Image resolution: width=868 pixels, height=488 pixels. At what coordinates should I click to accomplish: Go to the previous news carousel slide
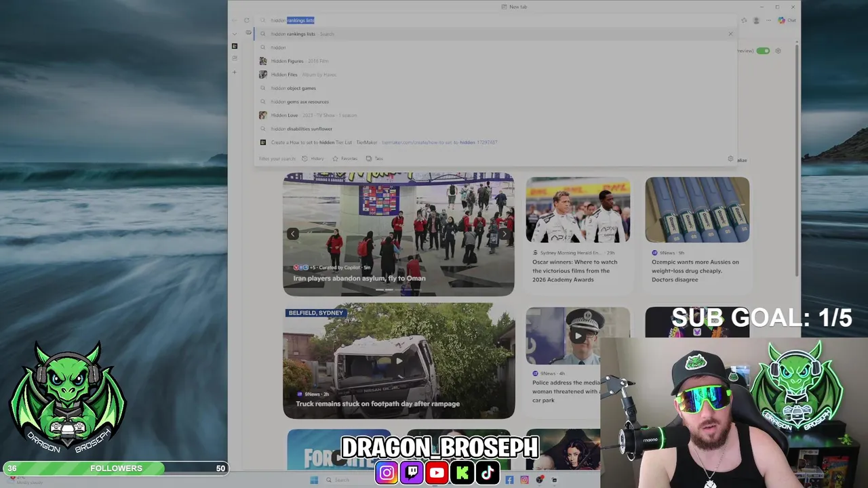tap(293, 234)
